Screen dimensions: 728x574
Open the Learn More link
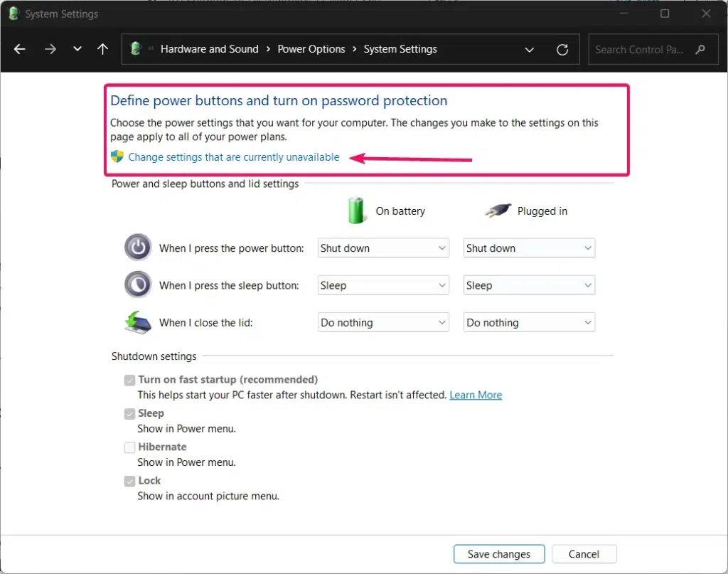(x=476, y=395)
